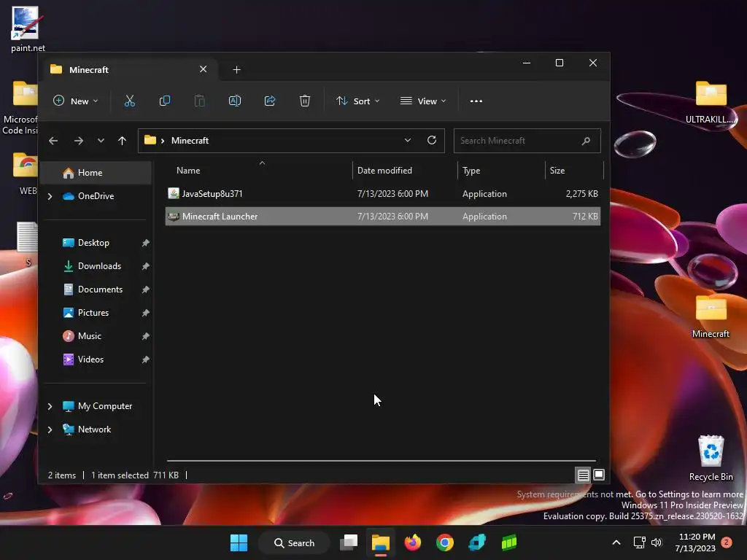Click the taskbar Search box
This screenshot has height=560, width=747.
click(294, 542)
